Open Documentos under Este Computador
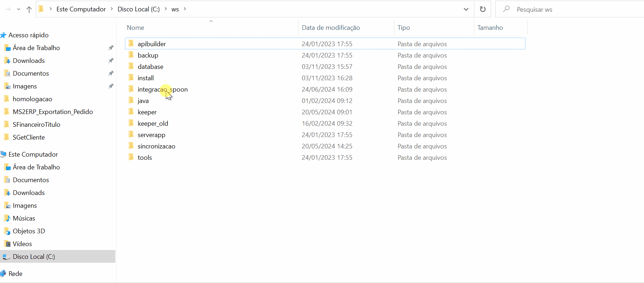 click(x=31, y=180)
